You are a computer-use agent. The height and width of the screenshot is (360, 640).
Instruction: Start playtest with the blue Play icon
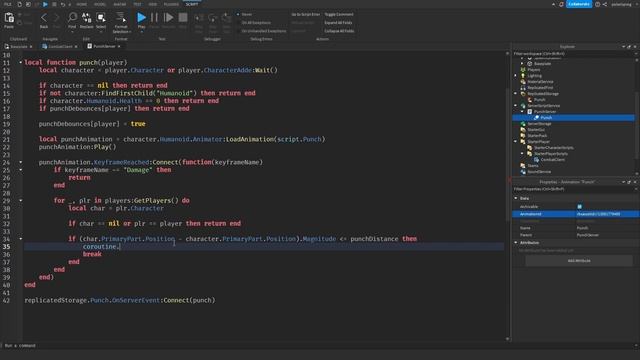pos(141,17)
